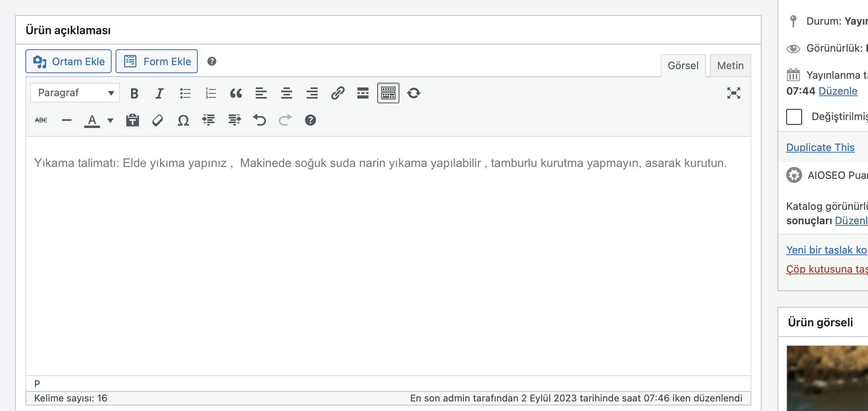Switch to the Görsel editor tab
This screenshot has height=411, width=868.
(683, 66)
